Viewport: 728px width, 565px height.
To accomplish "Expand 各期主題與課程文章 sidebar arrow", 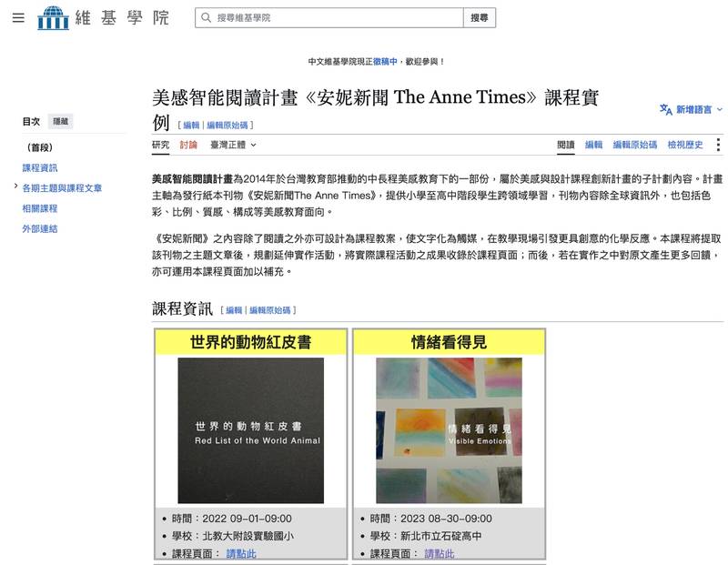I will click(15, 187).
